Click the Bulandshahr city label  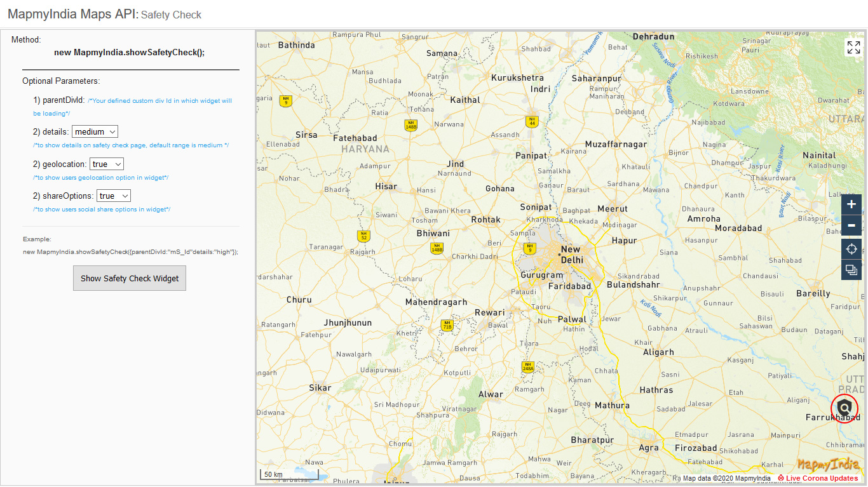(x=633, y=284)
